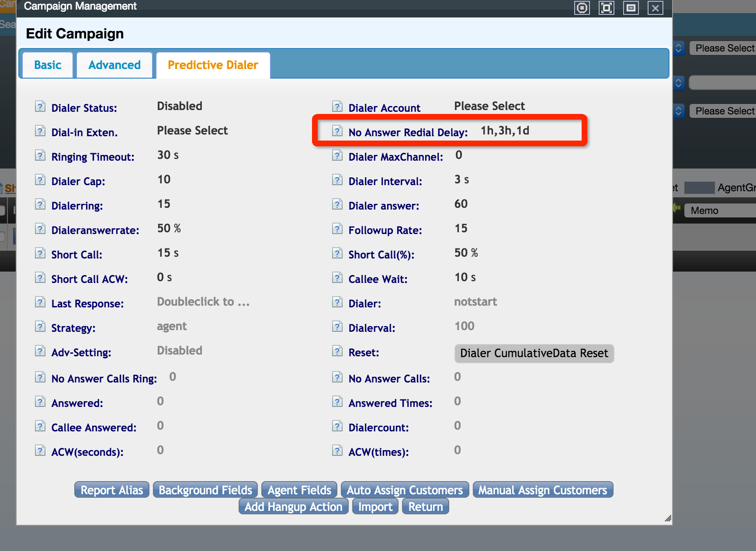Click the Import button
756x551 pixels.
[375, 506]
